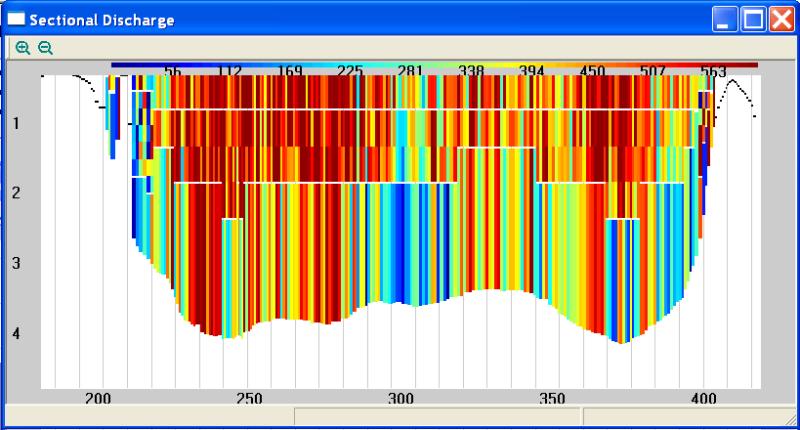Click the 400 label on horizontal axis

[703, 398]
